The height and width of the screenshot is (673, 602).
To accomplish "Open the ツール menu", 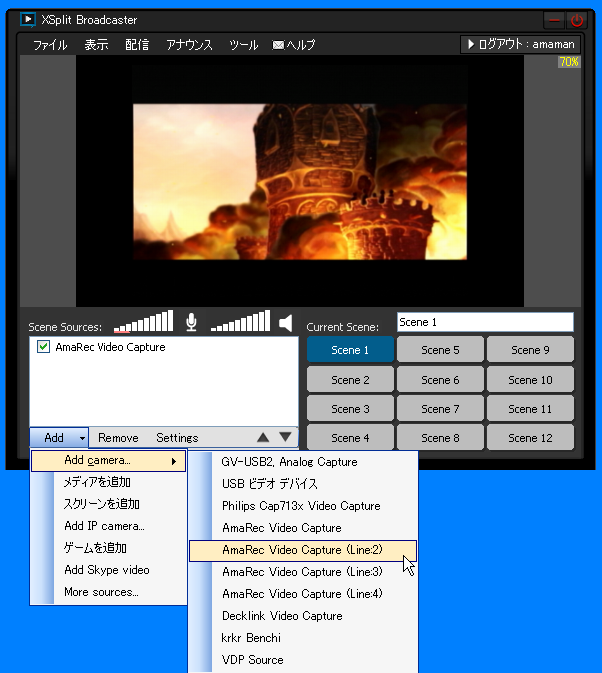I will (243, 45).
